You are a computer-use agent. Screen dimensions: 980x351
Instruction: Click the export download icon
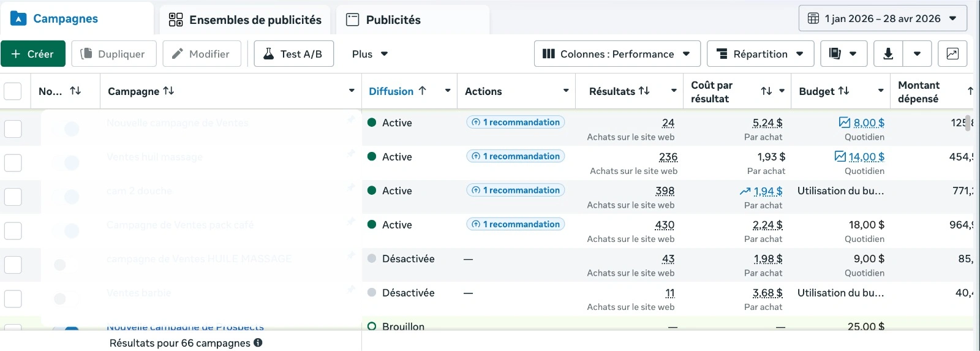coord(888,54)
